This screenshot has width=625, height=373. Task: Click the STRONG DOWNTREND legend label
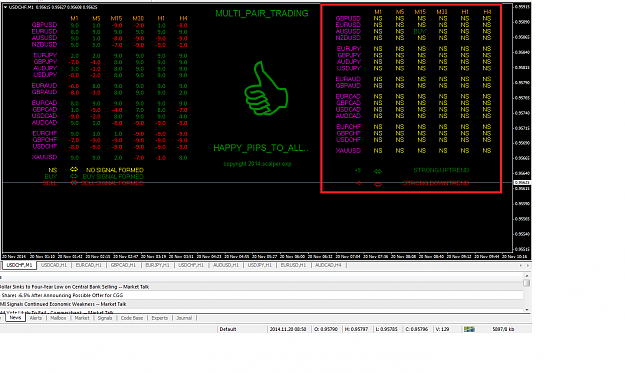[436, 183]
